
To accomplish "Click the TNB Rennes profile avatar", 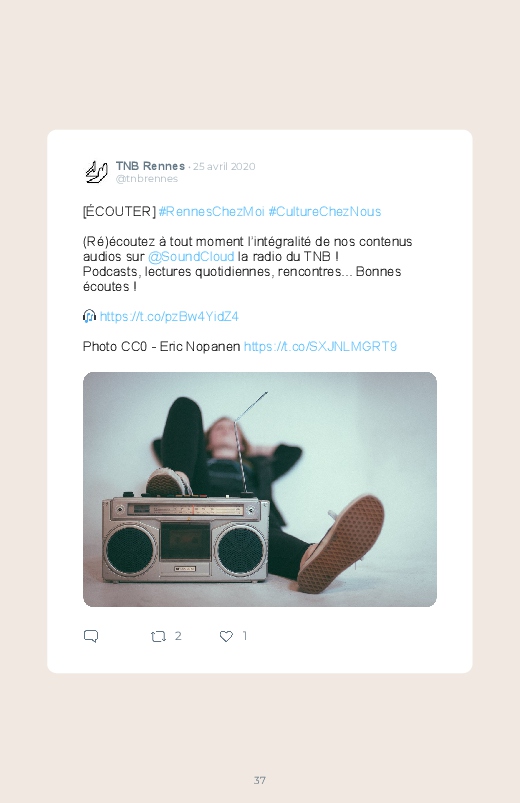I will click(x=96, y=172).
